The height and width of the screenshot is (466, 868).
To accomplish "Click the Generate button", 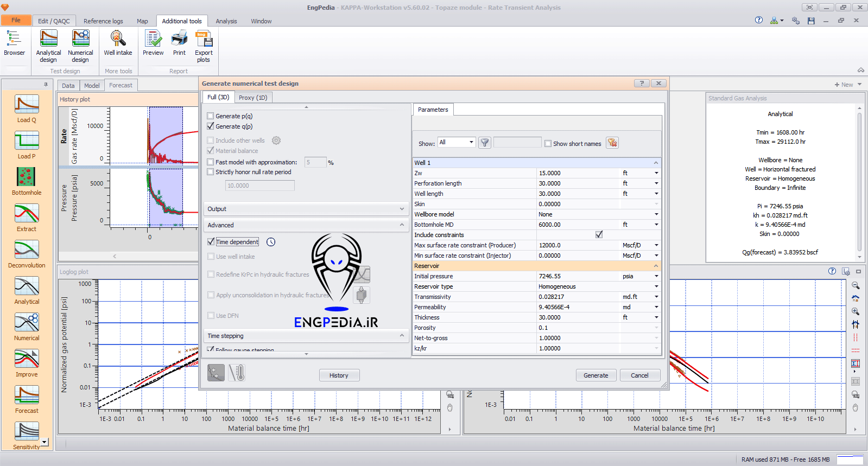I will pyautogui.click(x=595, y=375).
